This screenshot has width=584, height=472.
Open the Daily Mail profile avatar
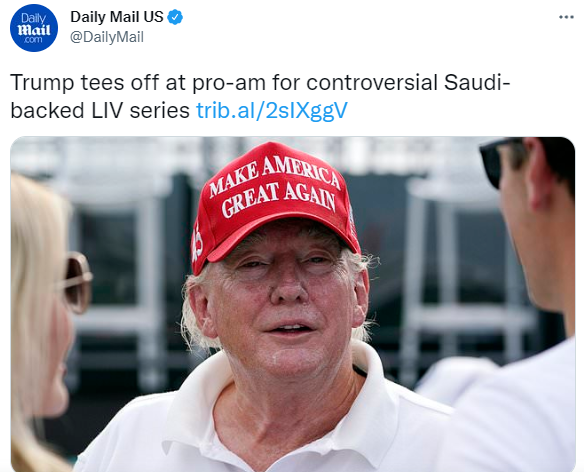pyautogui.click(x=34, y=28)
